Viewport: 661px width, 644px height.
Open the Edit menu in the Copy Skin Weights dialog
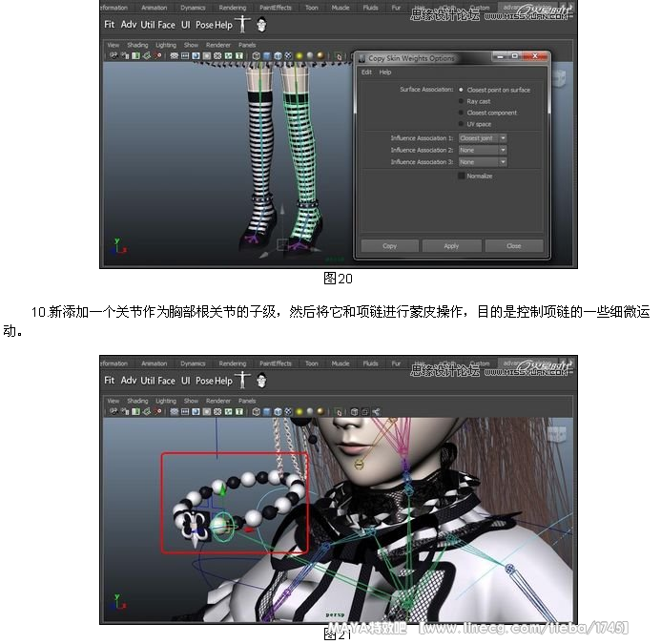pos(366,73)
